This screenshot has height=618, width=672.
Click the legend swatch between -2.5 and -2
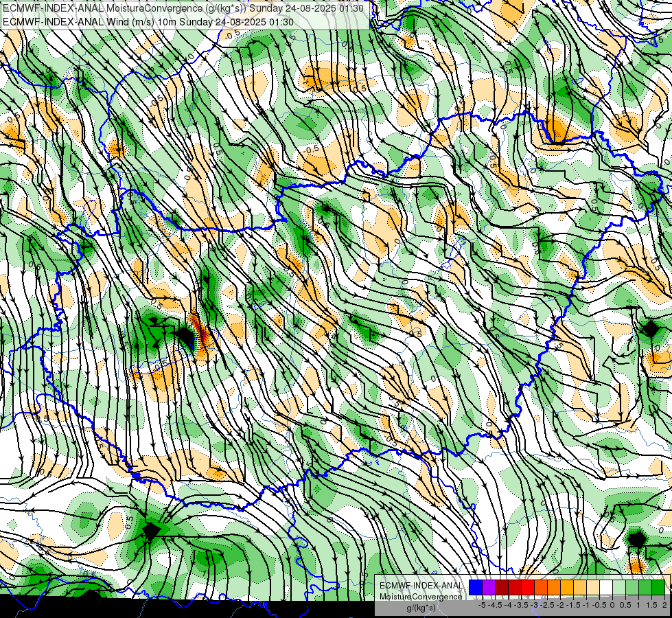coord(554,587)
